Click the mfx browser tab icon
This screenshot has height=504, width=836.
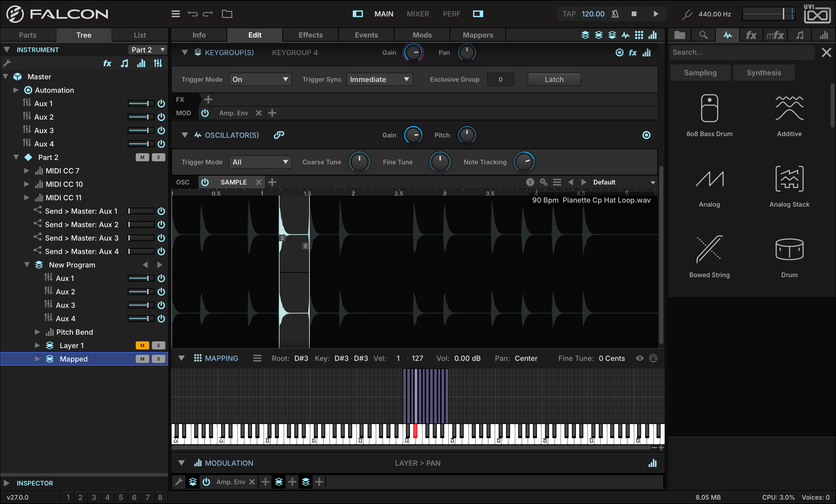click(x=775, y=35)
